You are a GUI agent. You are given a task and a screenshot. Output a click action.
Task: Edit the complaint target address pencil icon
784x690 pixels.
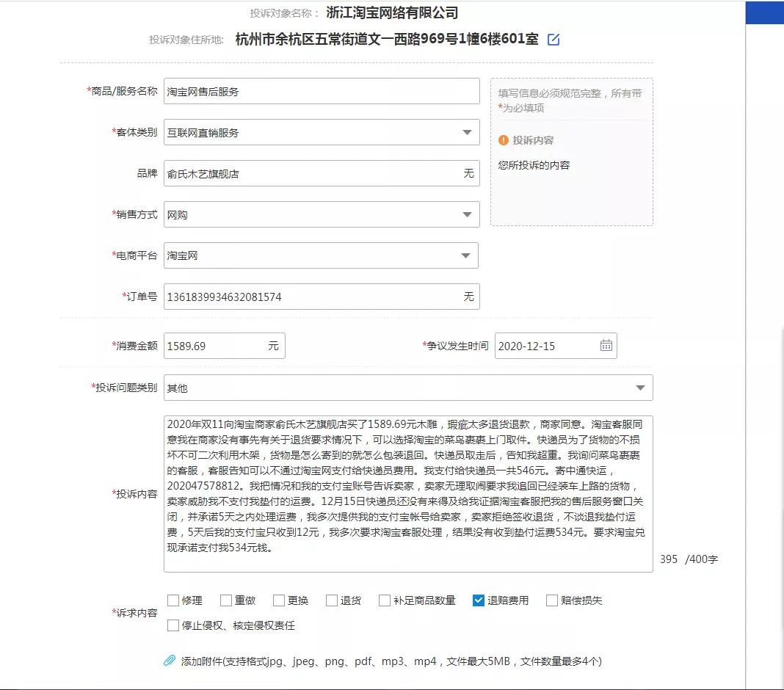(553, 40)
